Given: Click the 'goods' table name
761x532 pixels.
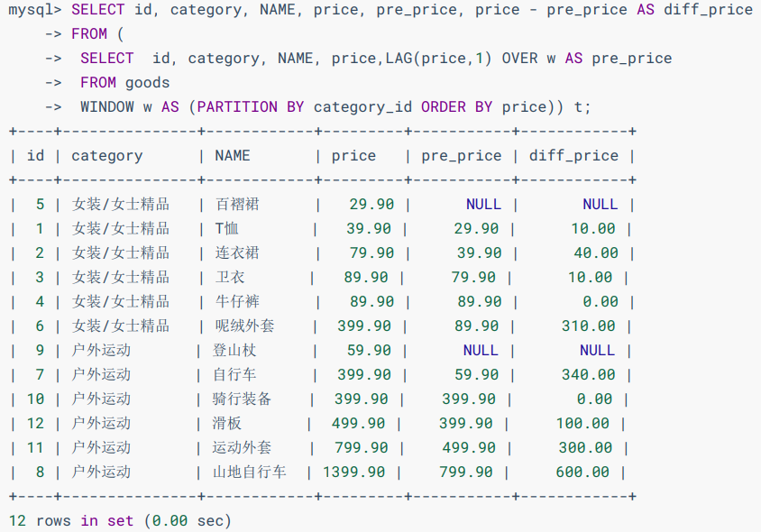Looking at the screenshot, I should point(148,83).
